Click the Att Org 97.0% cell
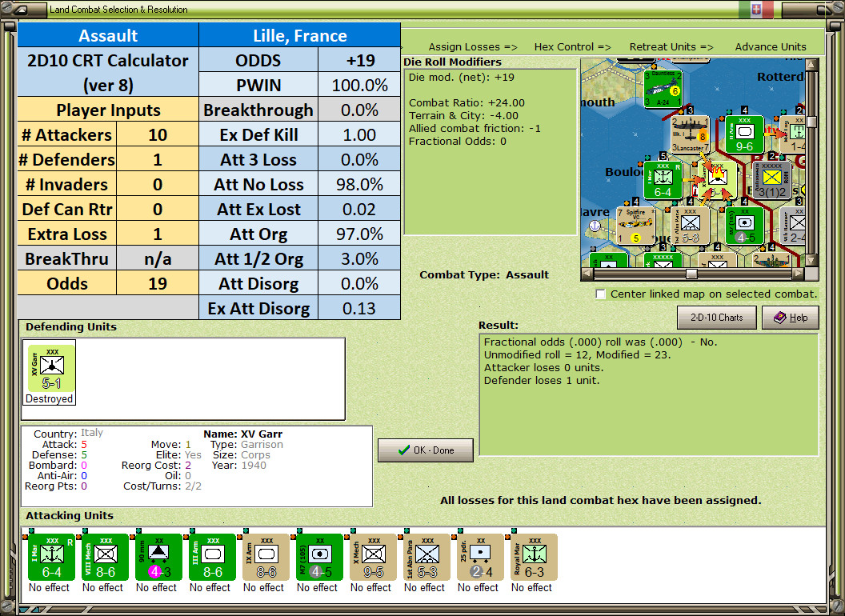 (x=359, y=234)
